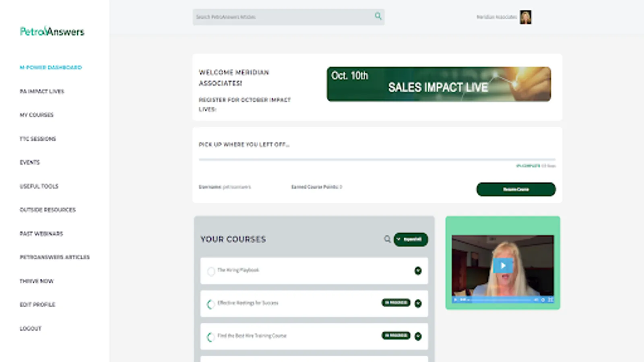Click the Expand All button in Your Courses
The height and width of the screenshot is (362, 644).
(x=411, y=239)
